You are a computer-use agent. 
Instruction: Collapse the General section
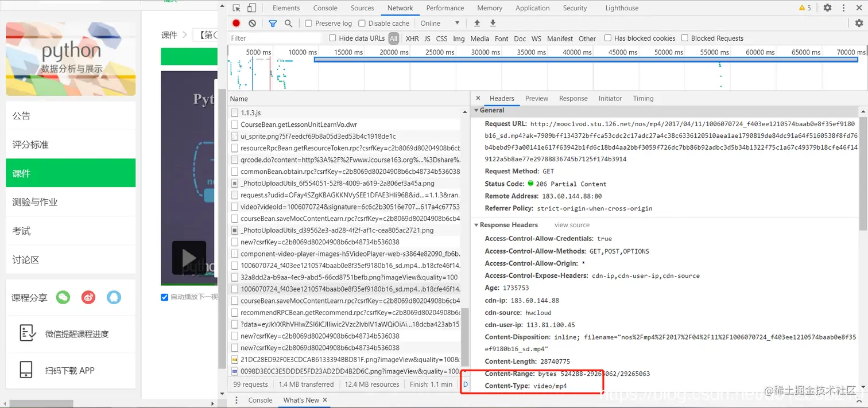coord(476,110)
